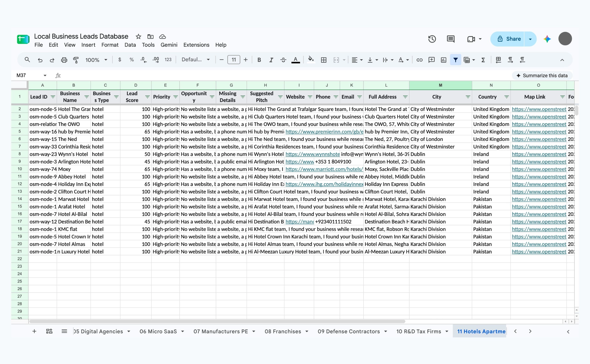Click the undo icon in toolbar

(x=40, y=60)
